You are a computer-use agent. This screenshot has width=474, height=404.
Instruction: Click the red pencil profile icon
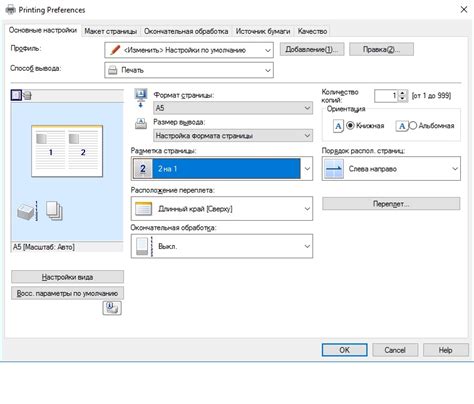pos(115,50)
